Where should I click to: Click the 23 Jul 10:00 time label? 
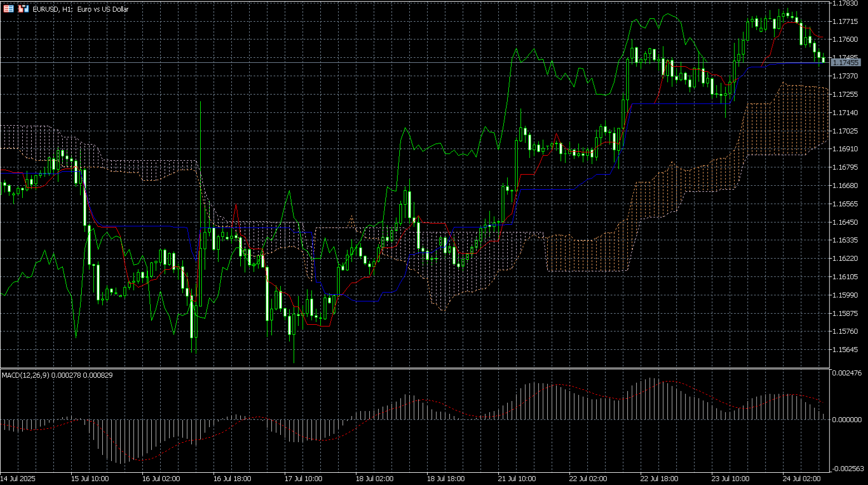731,479
